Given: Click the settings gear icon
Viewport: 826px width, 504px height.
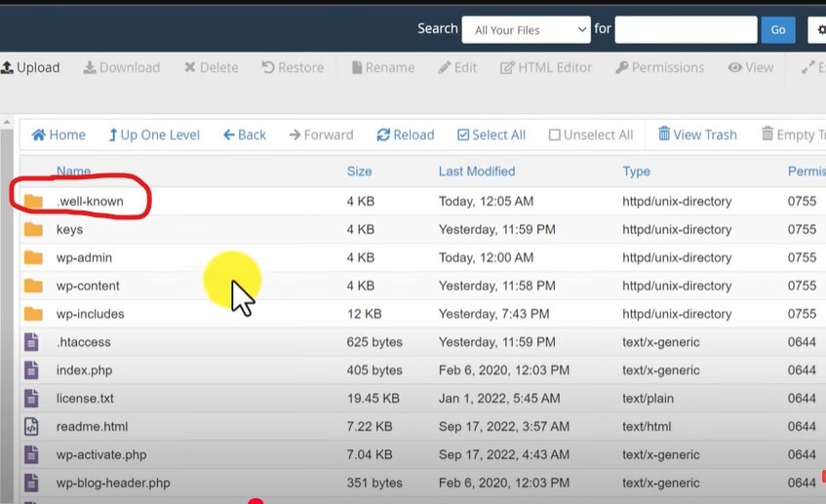Looking at the screenshot, I should coord(820,29).
